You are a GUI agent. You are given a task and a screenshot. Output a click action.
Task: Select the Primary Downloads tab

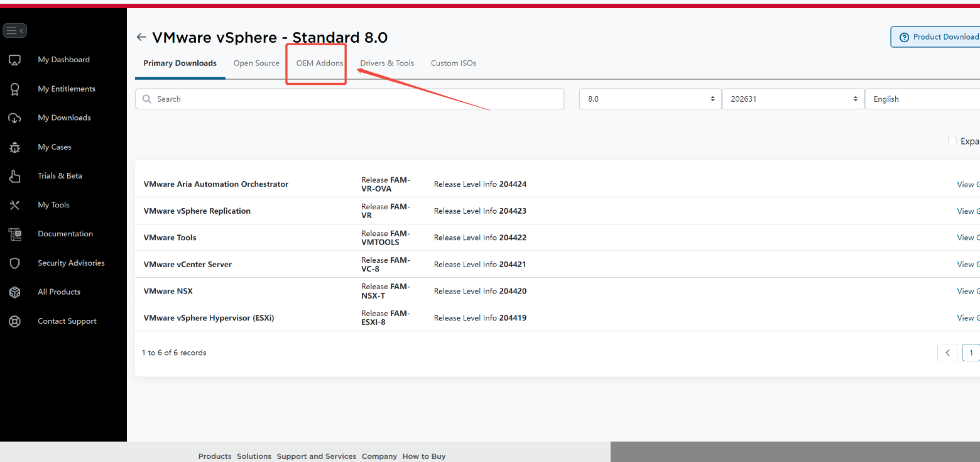coord(180,63)
